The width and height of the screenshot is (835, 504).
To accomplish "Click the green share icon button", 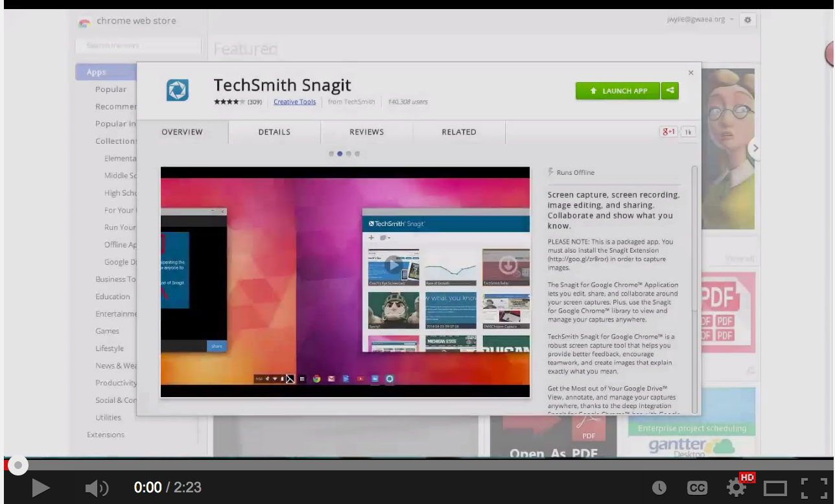I will (670, 91).
